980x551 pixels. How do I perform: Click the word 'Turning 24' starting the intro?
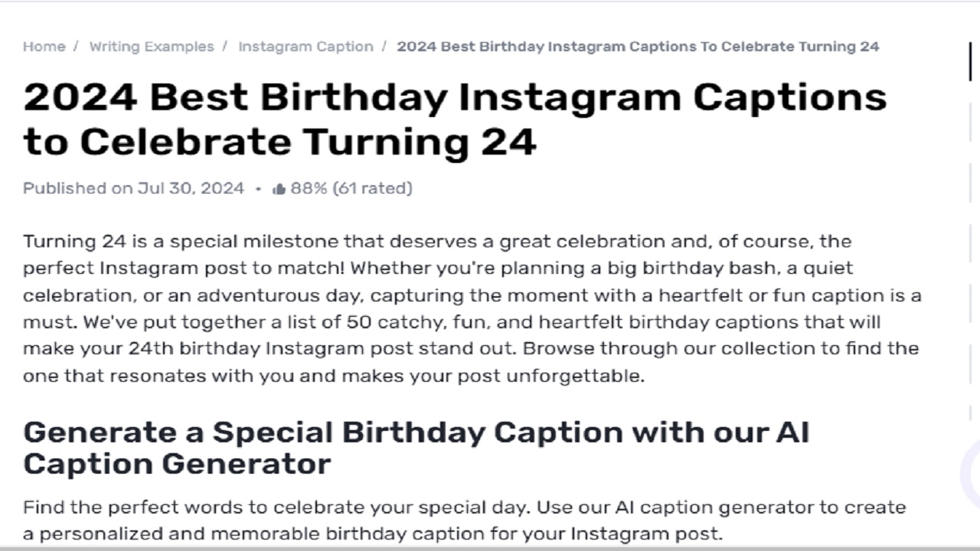click(x=75, y=241)
